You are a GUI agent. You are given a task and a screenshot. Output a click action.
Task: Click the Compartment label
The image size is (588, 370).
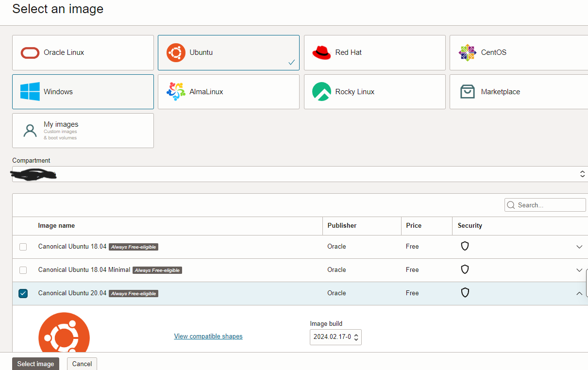31,160
